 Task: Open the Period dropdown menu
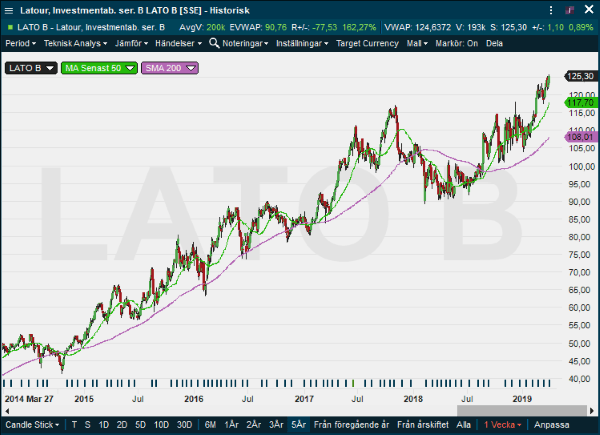pos(21,43)
